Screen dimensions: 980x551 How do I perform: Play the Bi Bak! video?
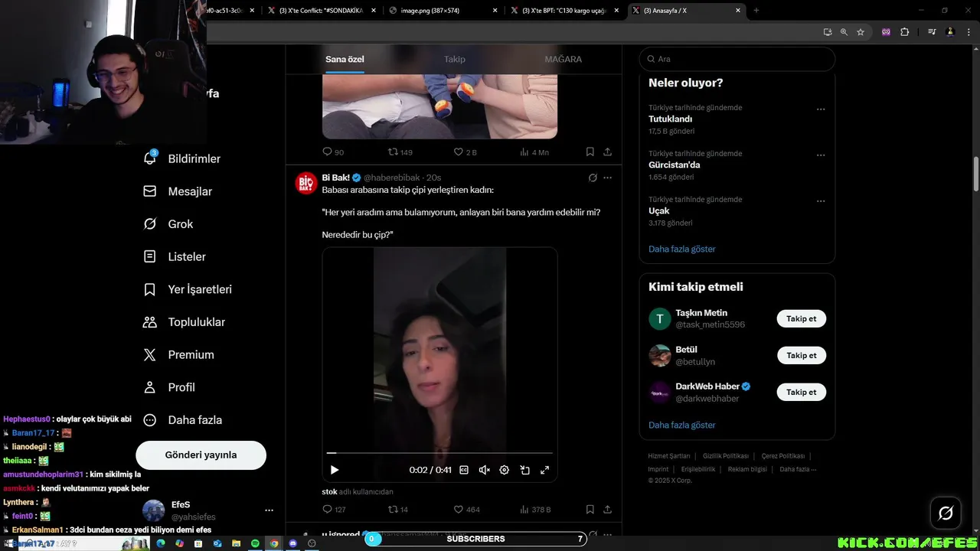[334, 470]
